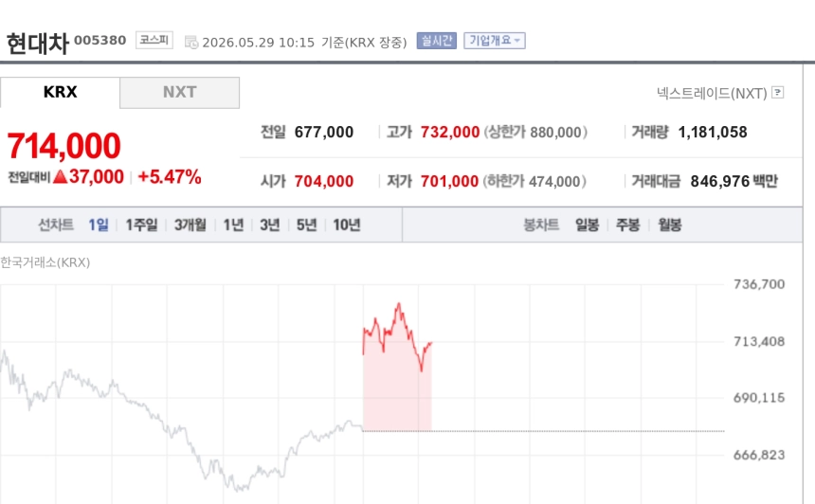Screen dimensions: 815x504
Task: Select the 10년 chart range
Action: pos(347,225)
